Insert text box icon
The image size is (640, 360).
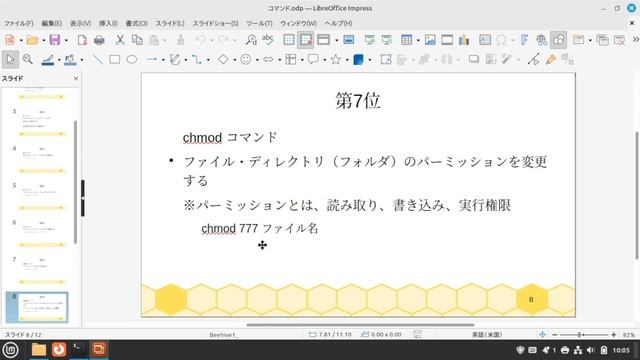tap(485, 40)
